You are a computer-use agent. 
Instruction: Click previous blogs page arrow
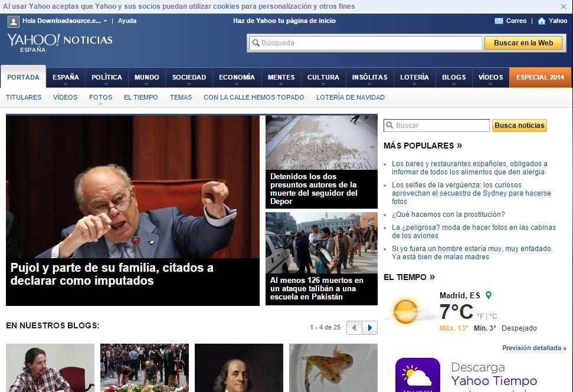coord(354,328)
